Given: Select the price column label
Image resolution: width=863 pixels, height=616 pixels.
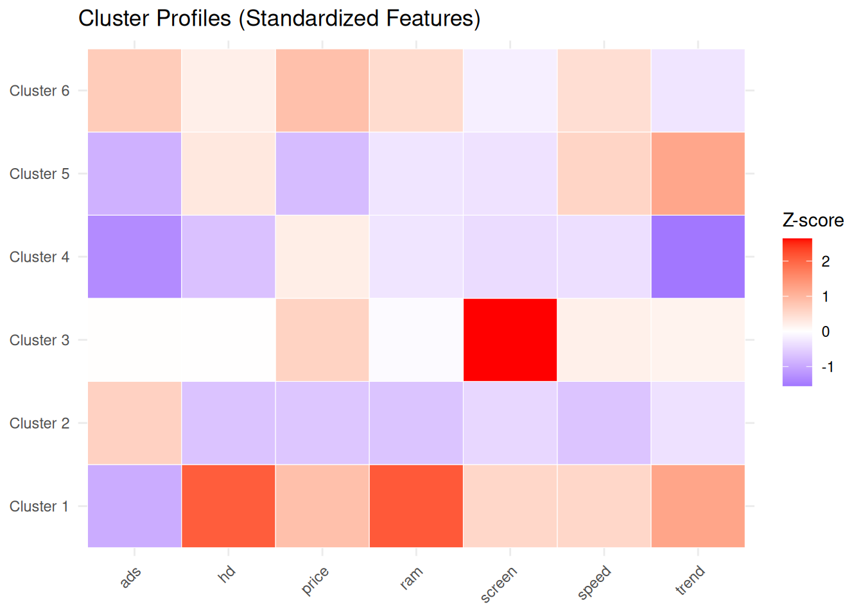Looking at the screenshot, I should tap(315, 581).
